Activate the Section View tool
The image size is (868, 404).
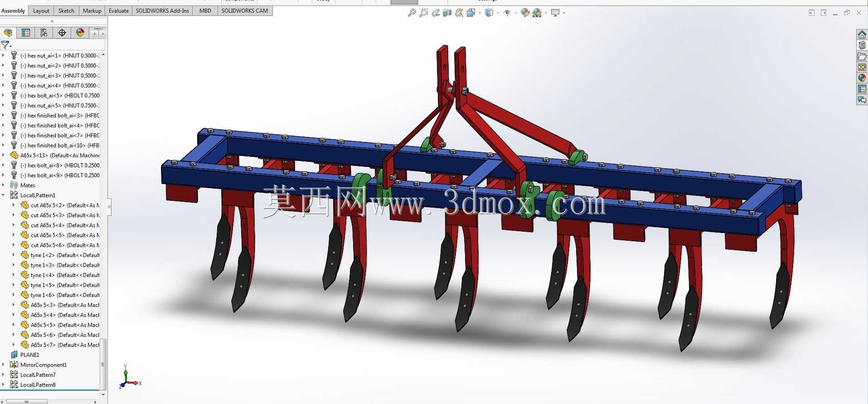447,13
